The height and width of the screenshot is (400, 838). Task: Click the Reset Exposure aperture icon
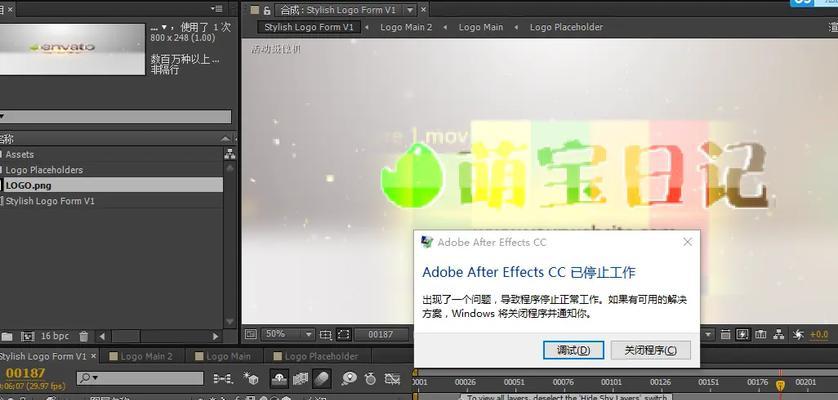pos(798,335)
